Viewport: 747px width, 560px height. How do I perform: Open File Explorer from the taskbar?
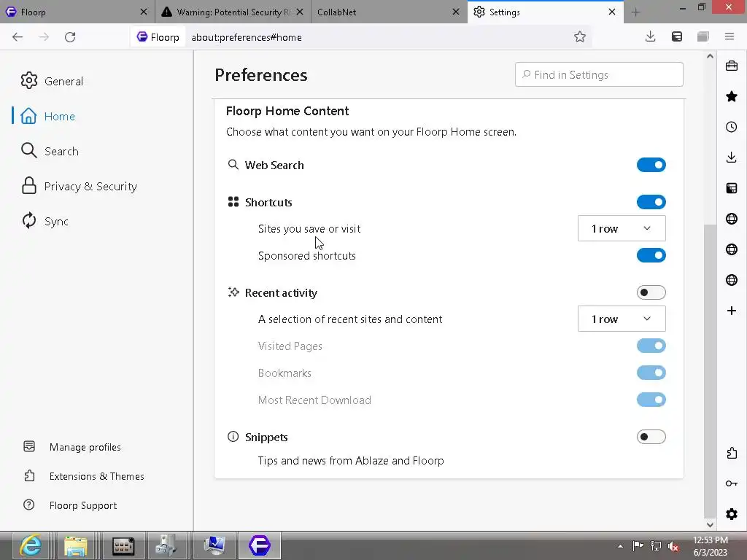pyautogui.click(x=75, y=545)
